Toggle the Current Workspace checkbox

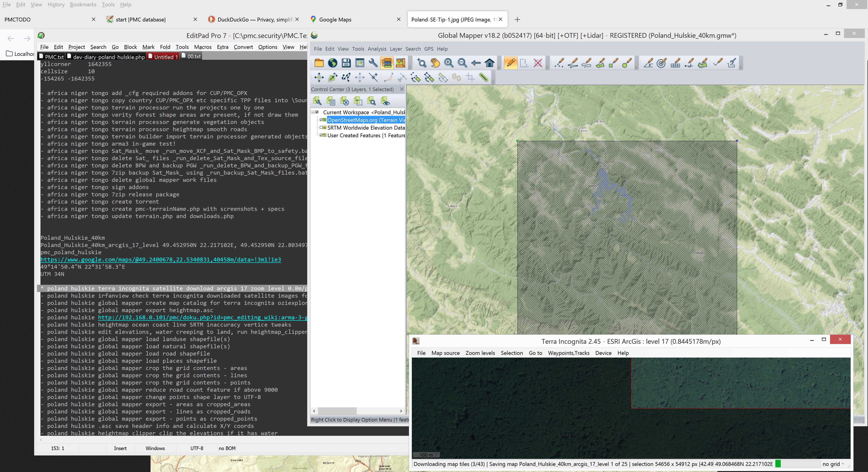[317, 112]
